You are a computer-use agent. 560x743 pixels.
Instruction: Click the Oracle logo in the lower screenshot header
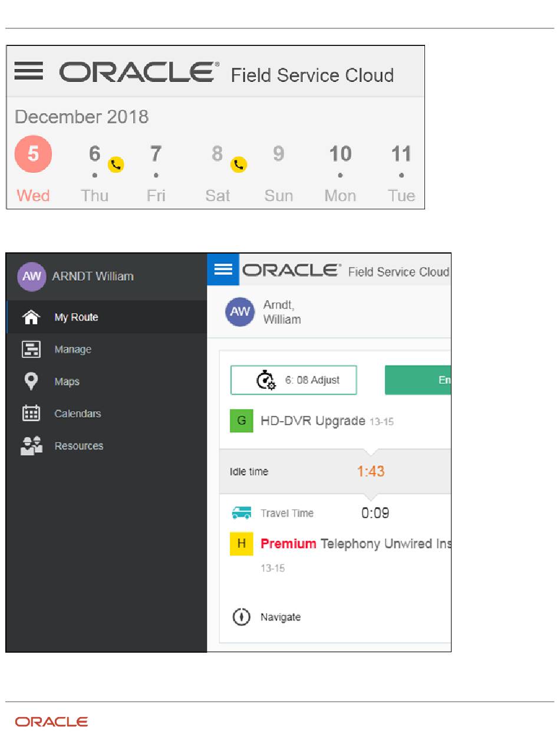[292, 271]
